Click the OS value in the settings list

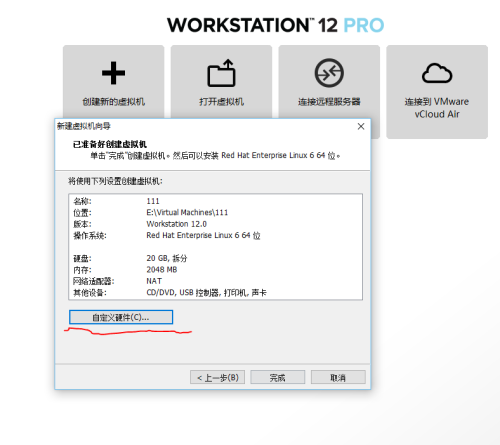click(203, 235)
